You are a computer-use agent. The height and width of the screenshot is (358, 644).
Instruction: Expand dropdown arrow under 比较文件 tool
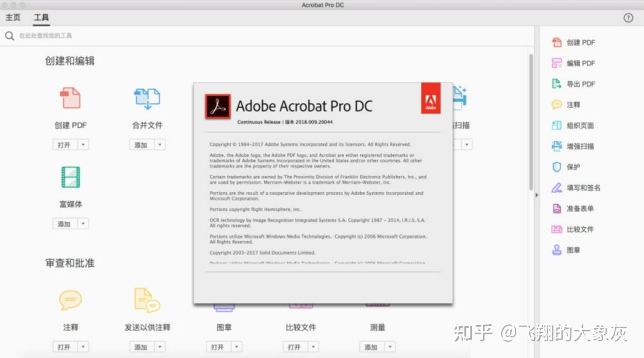(x=313, y=347)
